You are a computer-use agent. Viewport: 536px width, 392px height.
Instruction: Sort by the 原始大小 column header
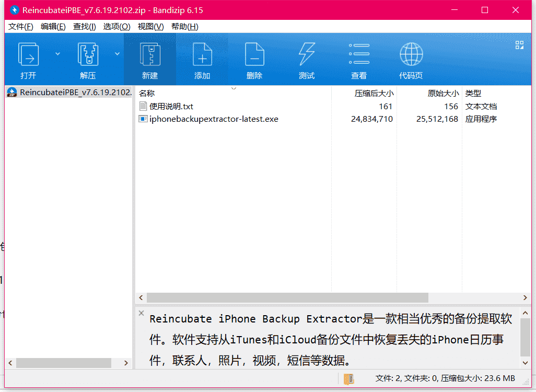pyautogui.click(x=443, y=94)
